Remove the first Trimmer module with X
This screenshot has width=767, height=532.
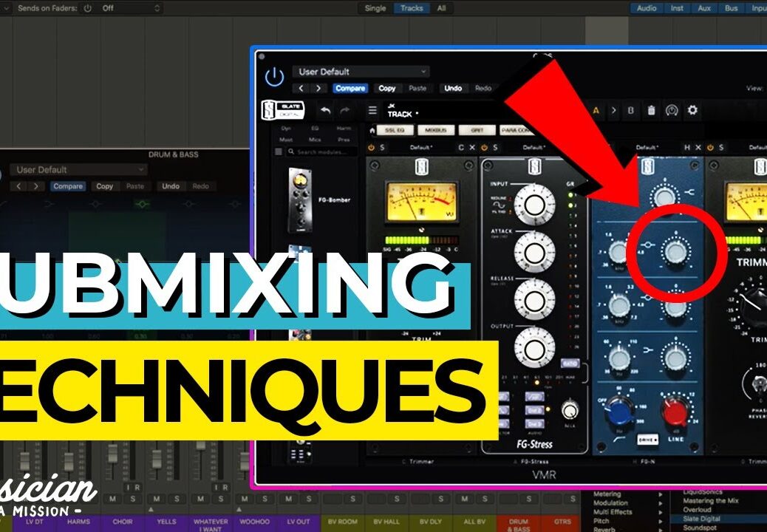(x=472, y=147)
